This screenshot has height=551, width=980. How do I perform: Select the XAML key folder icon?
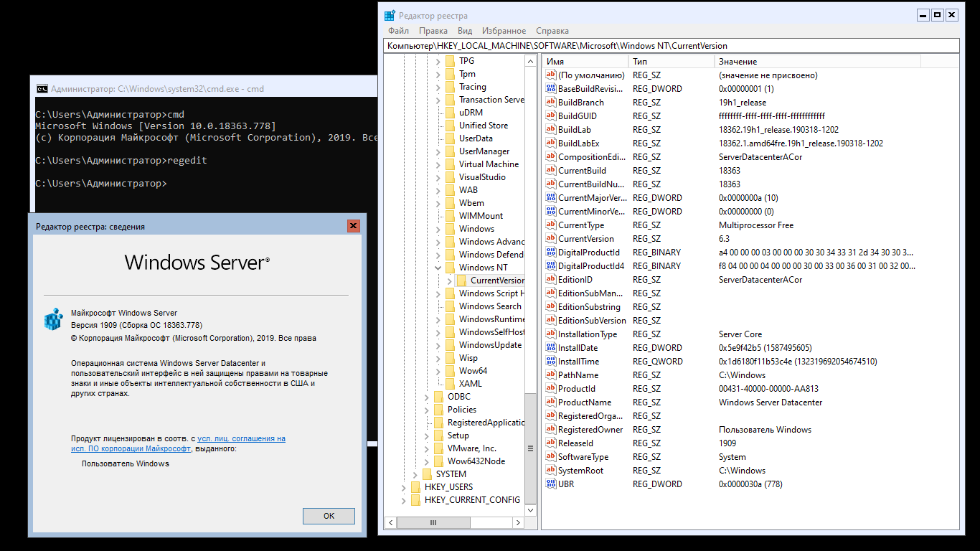[450, 384]
